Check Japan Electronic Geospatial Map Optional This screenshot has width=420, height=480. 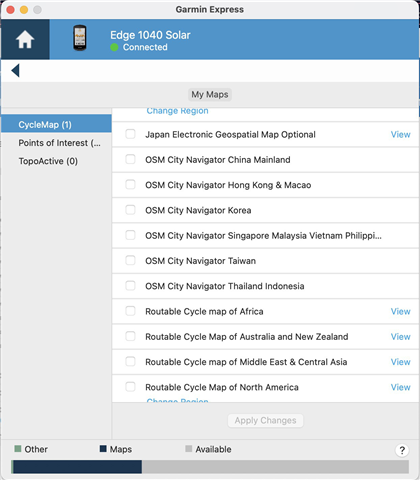coord(130,134)
